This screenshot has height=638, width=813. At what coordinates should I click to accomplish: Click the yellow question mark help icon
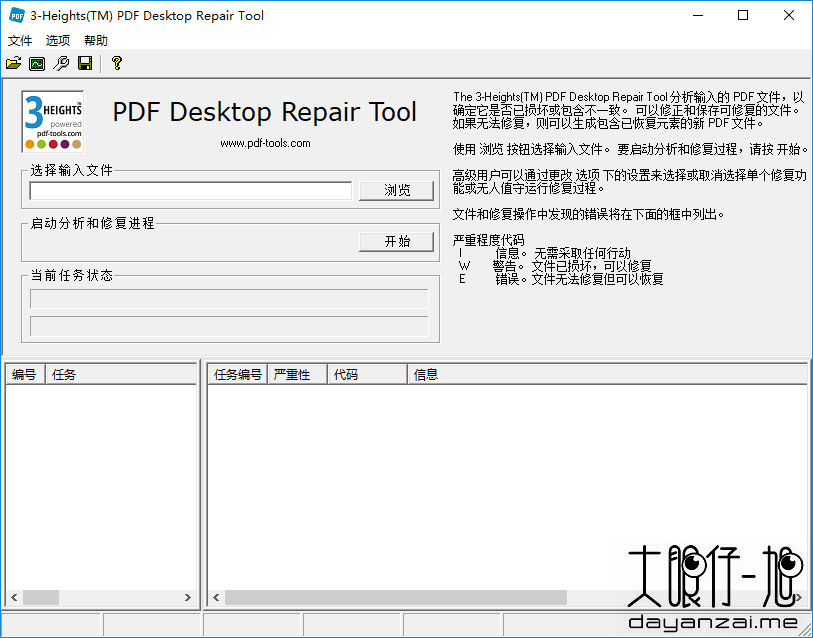(x=117, y=63)
